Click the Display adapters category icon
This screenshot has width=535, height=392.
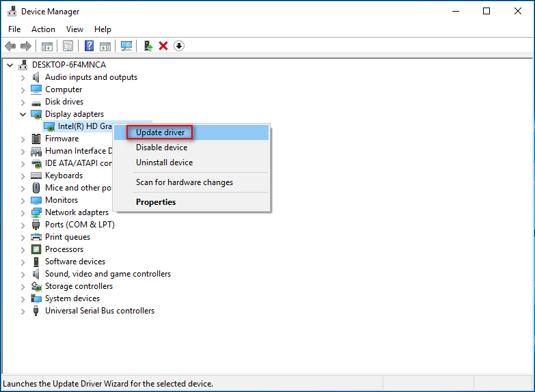[36, 114]
